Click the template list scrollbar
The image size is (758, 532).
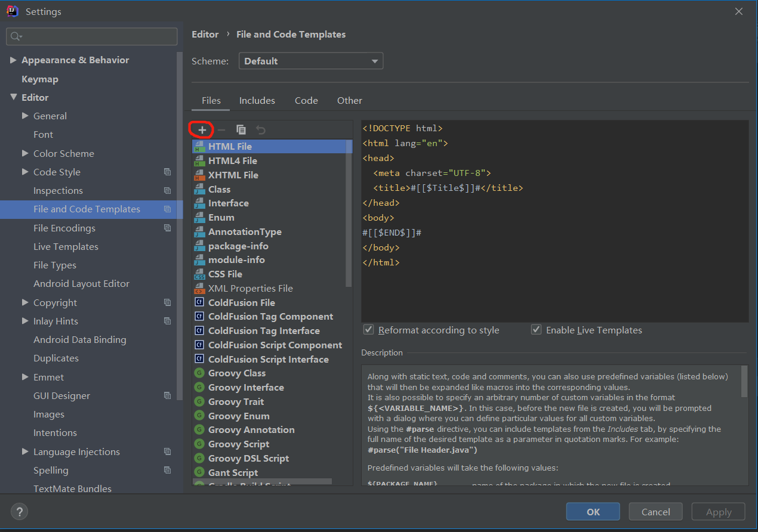coord(349,214)
